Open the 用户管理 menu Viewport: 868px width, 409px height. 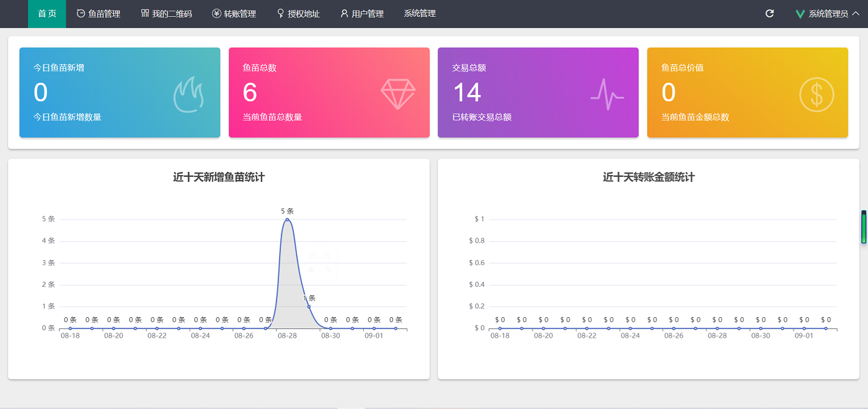pyautogui.click(x=362, y=14)
